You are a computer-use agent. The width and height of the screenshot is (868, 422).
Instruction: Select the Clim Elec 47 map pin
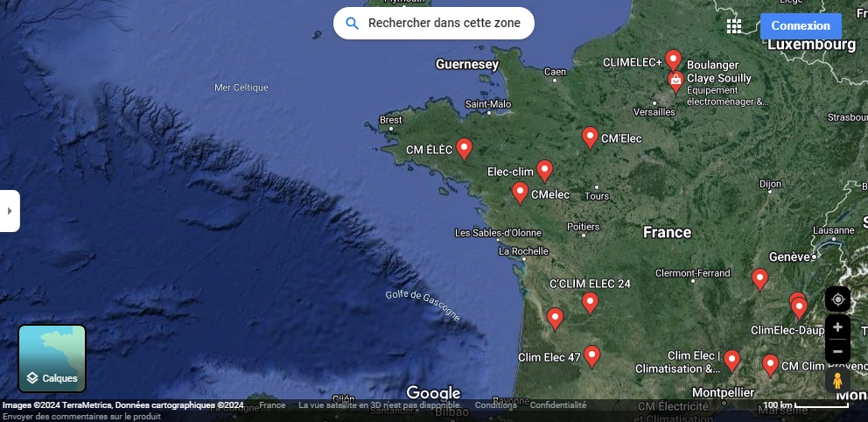tap(591, 356)
